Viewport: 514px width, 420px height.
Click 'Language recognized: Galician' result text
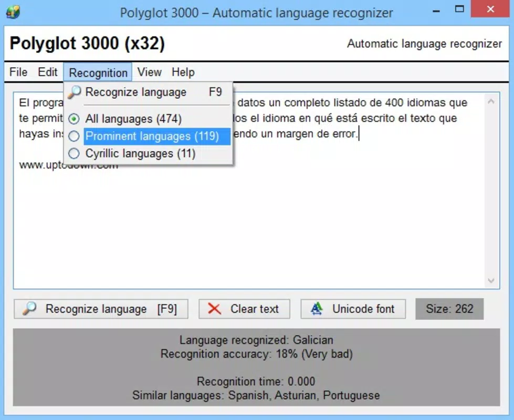(256, 340)
